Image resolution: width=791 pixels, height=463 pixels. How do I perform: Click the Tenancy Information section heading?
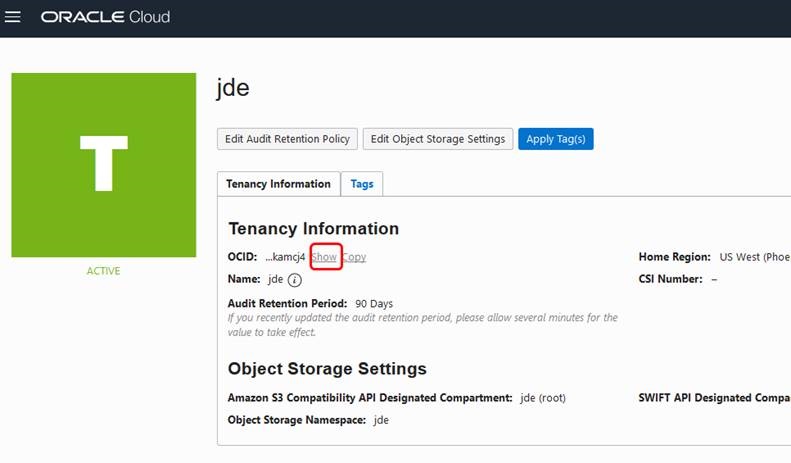[x=313, y=228]
